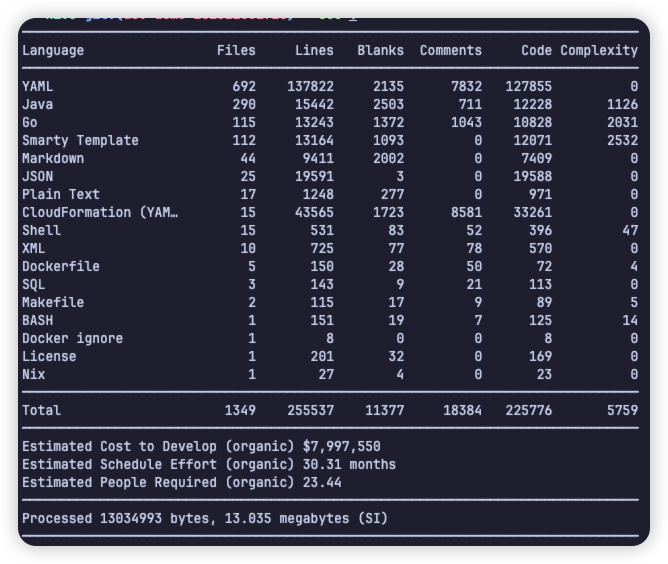The width and height of the screenshot is (668, 564).
Task: Click Java complexity value 1126
Action: 622,104
